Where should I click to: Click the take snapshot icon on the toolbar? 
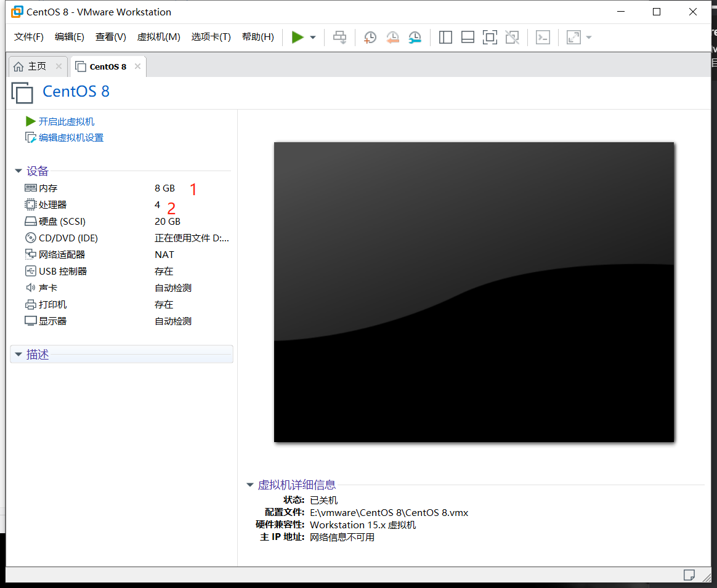coord(370,37)
